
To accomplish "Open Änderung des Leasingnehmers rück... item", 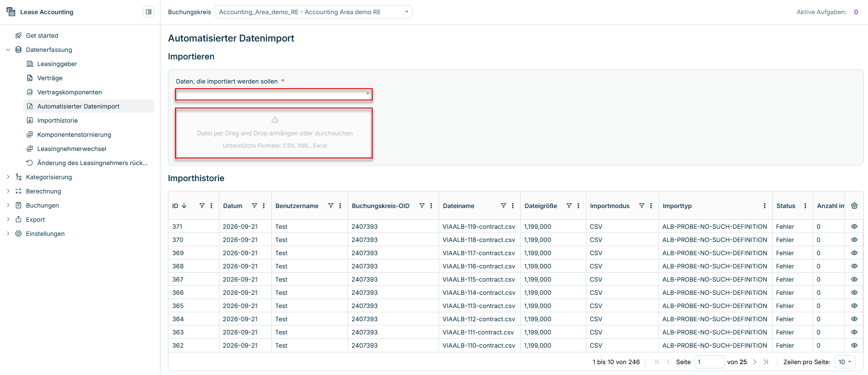I will [92, 163].
